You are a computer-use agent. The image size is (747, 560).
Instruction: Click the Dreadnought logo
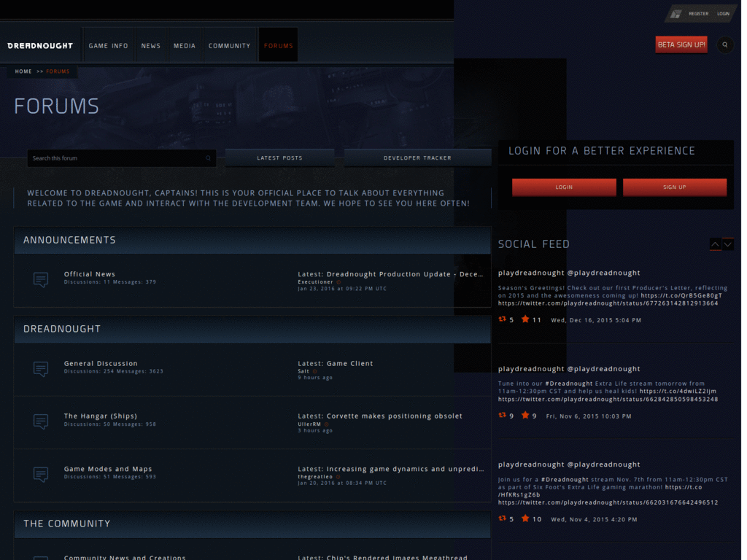coord(40,46)
